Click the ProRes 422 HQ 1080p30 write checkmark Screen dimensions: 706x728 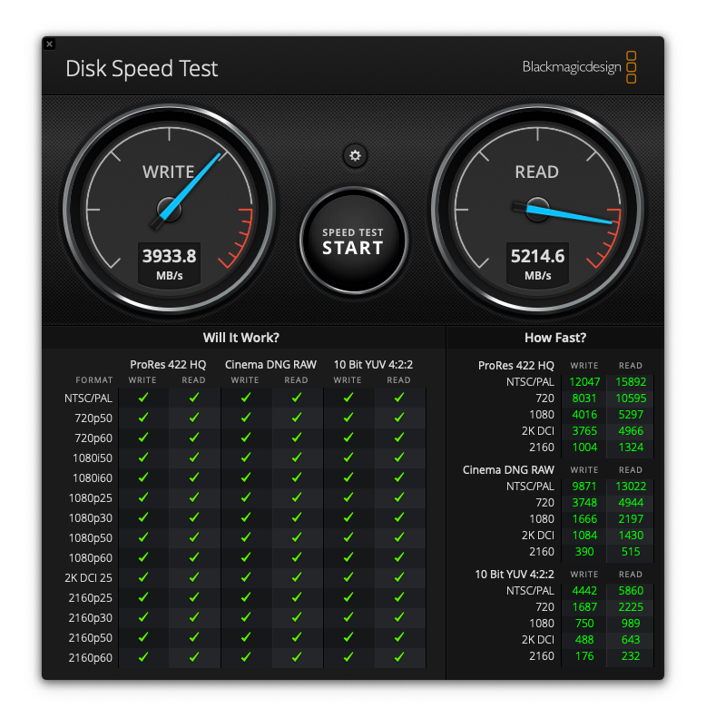[x=143, y=517]
